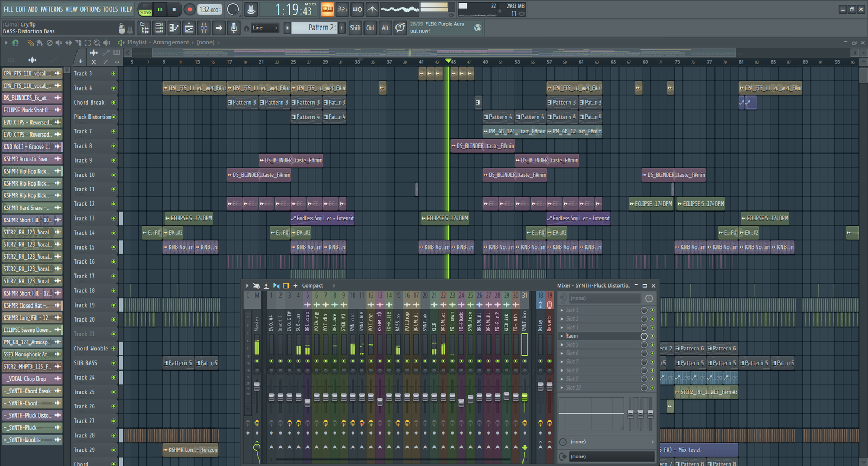
Task: Pause the song with the pause button
Action: click(160, 9)
